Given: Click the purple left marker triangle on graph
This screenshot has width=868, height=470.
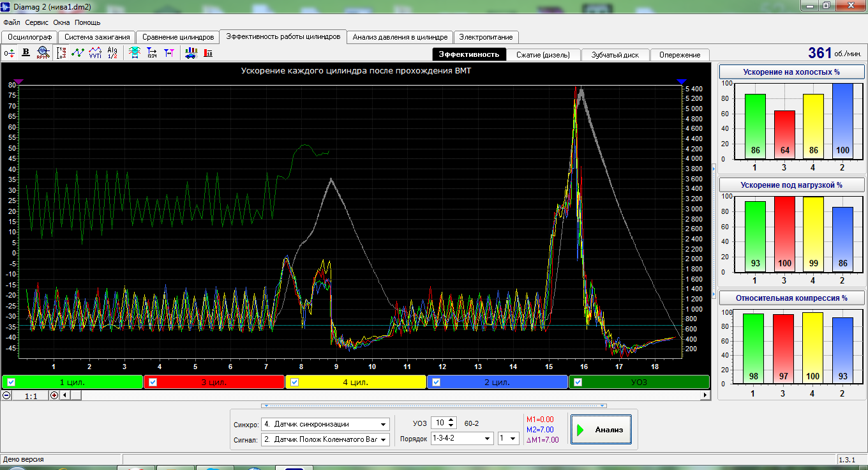Looking at the screenshot, I should pyautogui.click(x=19, y=81).
